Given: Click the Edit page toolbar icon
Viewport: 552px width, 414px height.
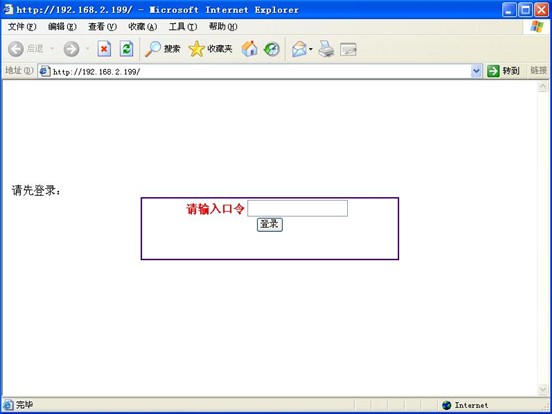Looking at the screenshot, I should point(349,49).
